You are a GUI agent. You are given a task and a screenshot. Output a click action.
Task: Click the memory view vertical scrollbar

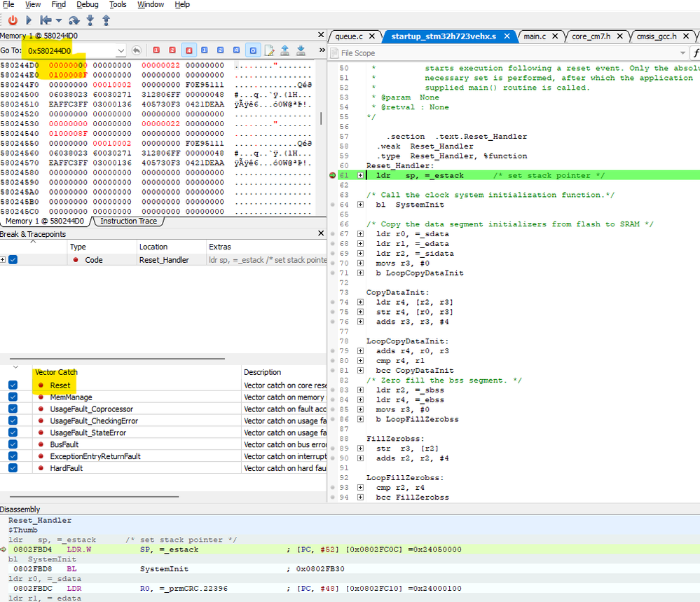pos(320,118)
